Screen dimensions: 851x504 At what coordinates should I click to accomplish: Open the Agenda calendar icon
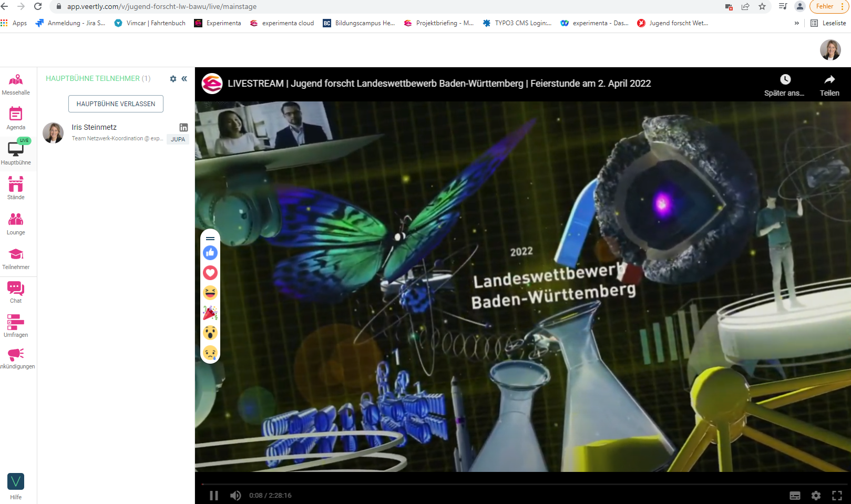[16, 118]
